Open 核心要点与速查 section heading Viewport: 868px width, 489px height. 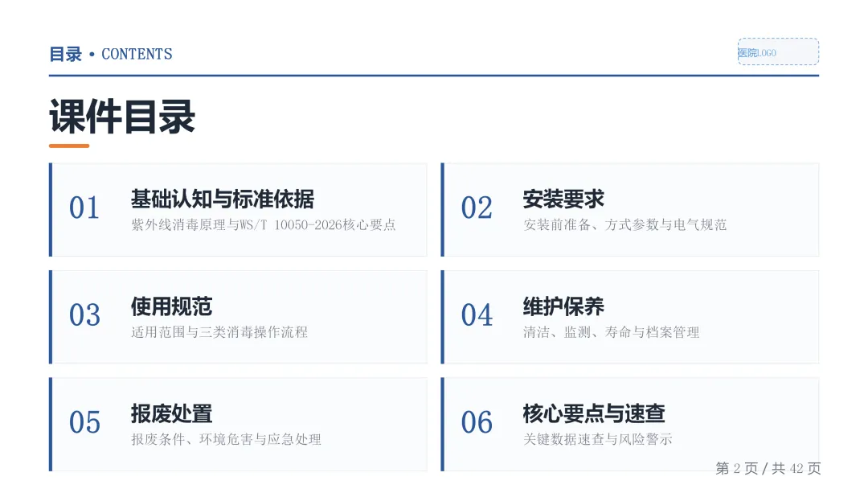594,413
